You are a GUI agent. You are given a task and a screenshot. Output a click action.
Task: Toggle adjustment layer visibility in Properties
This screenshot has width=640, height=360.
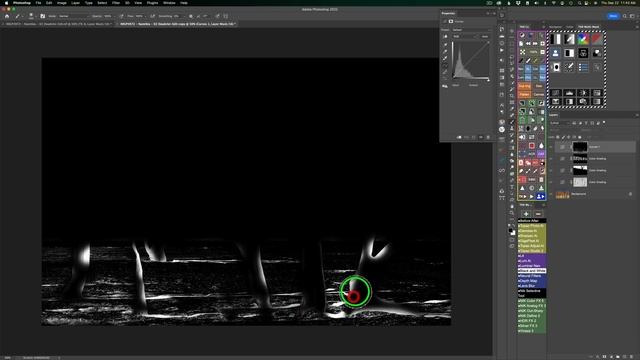click(481, 138)
